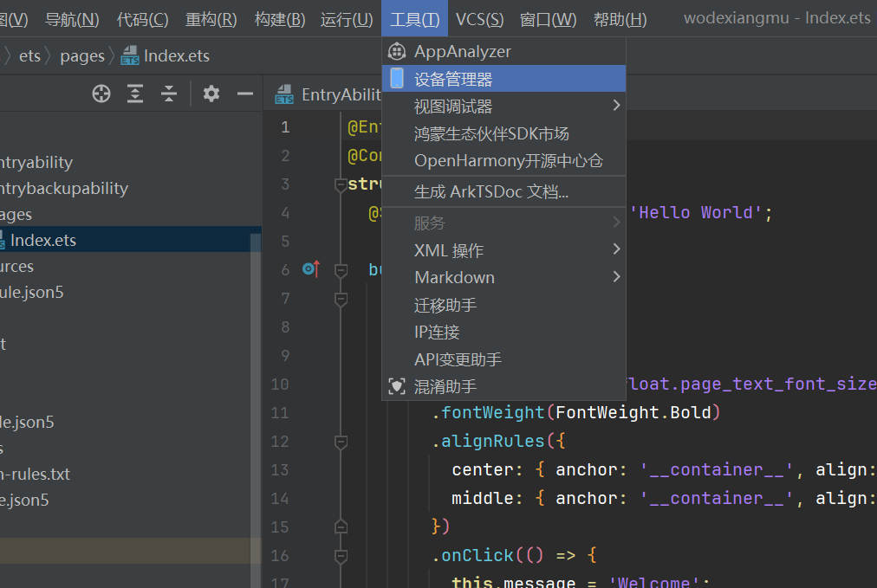Collapse the code fold at line 7
877x588 pixels.
[x=340, y=299]
